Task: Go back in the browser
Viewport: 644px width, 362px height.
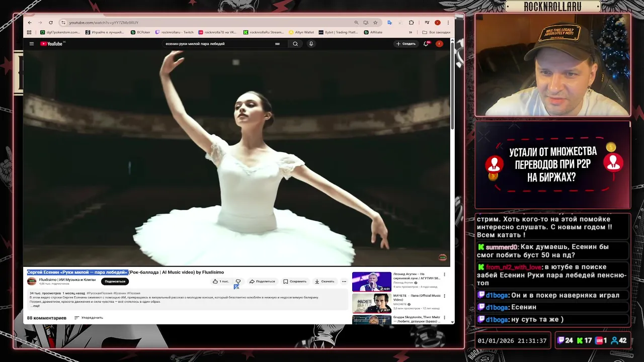Action: (x=30, y=23)
